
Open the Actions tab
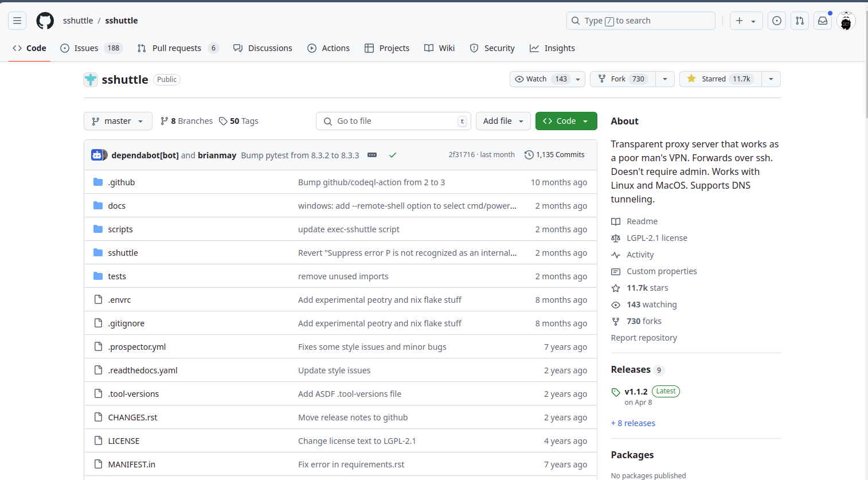pos(329,48)
